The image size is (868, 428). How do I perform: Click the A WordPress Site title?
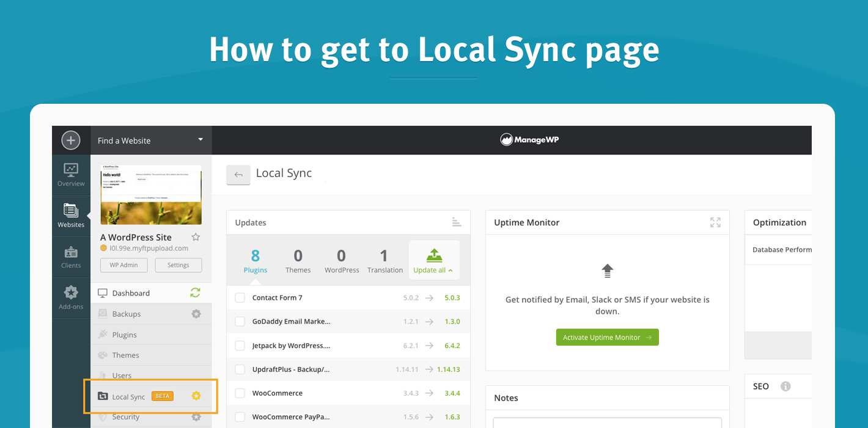136,237
